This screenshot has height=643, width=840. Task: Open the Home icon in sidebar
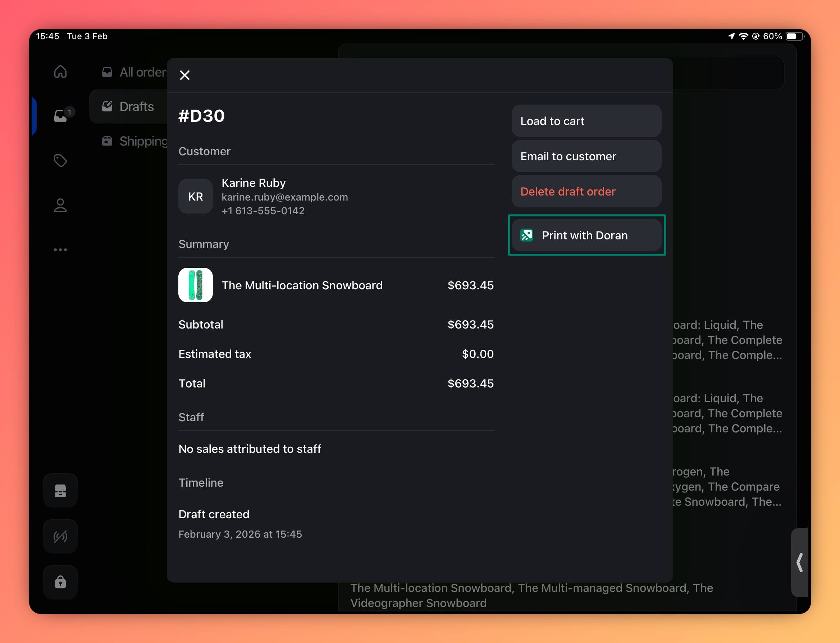60,72
